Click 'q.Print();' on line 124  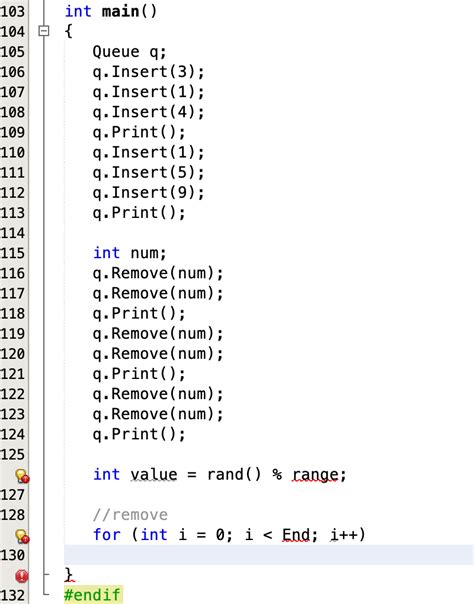pos(139,434)
